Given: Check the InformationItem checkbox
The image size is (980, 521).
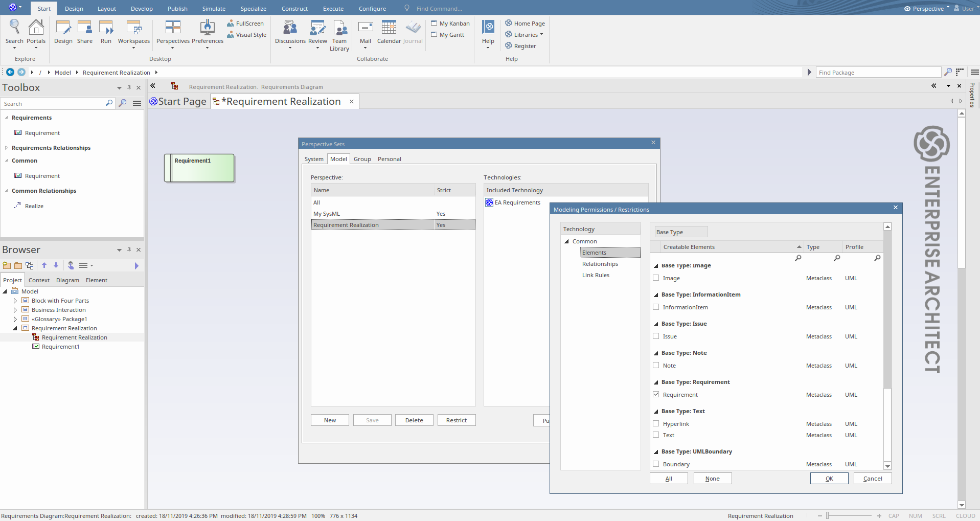Looking at the screenshot, I should click(x=656, y=307).
